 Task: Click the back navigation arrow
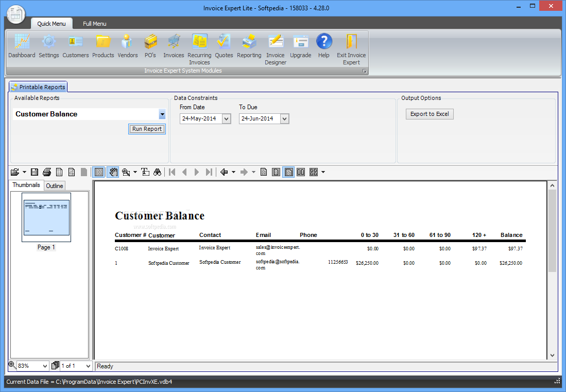[224, 172]
